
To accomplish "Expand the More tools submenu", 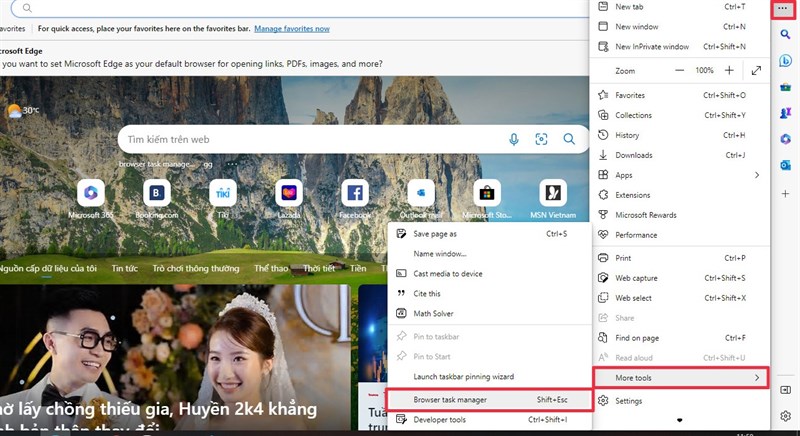I will 680,378.
